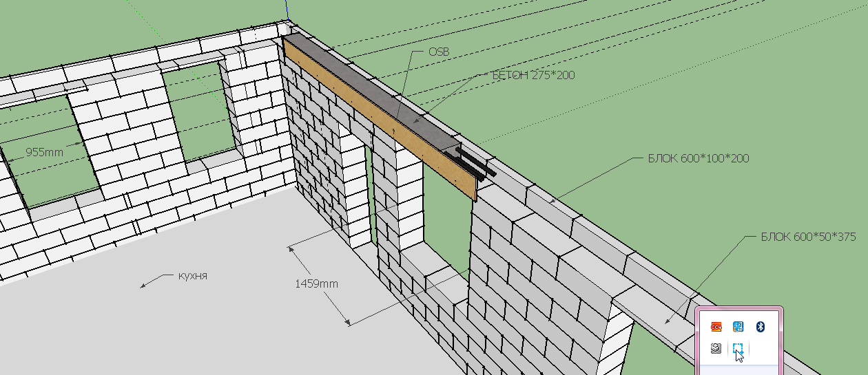Select the кухня label on floor
This screenshot has height=375, width=868.
(x=192, y=275)
